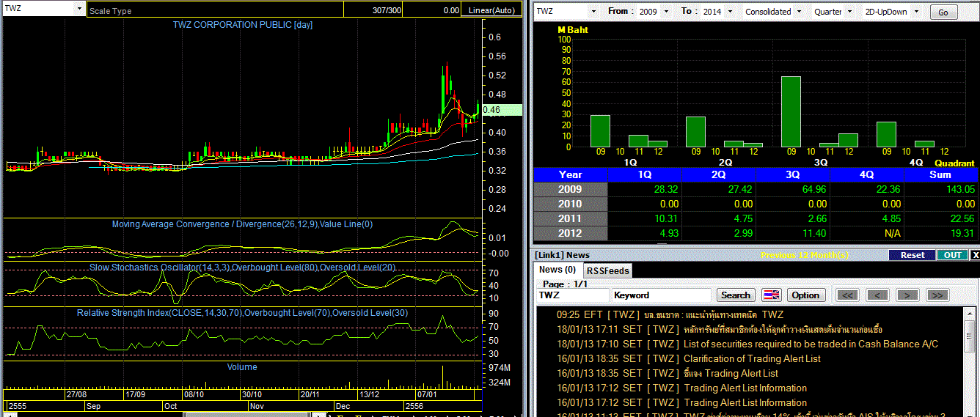Click the '307/300' value in scale bar

(387, 11)
